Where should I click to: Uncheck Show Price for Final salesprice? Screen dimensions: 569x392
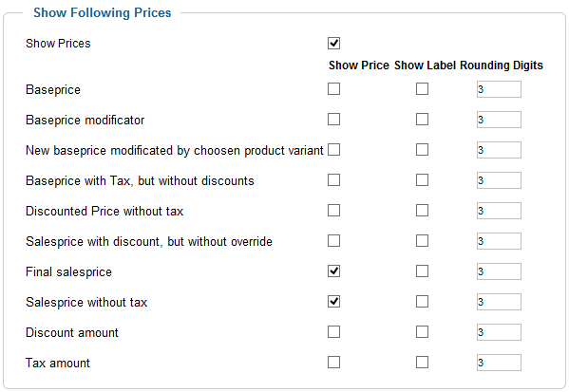333,271
